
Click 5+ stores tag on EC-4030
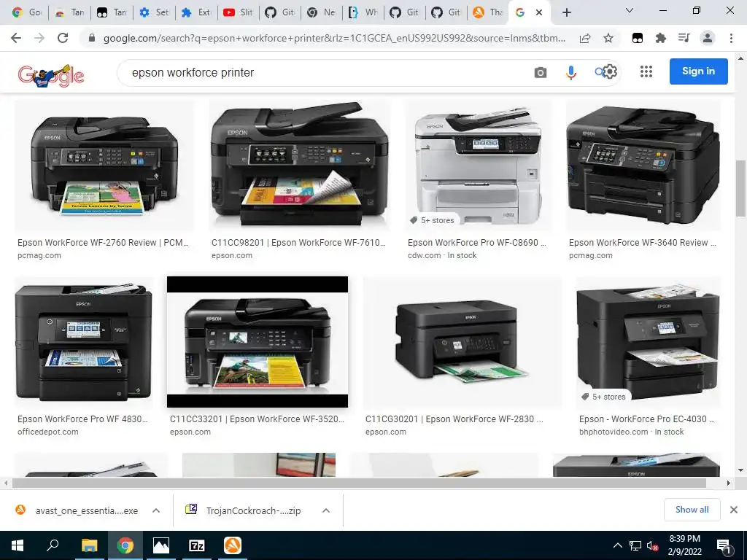(603, 397)
